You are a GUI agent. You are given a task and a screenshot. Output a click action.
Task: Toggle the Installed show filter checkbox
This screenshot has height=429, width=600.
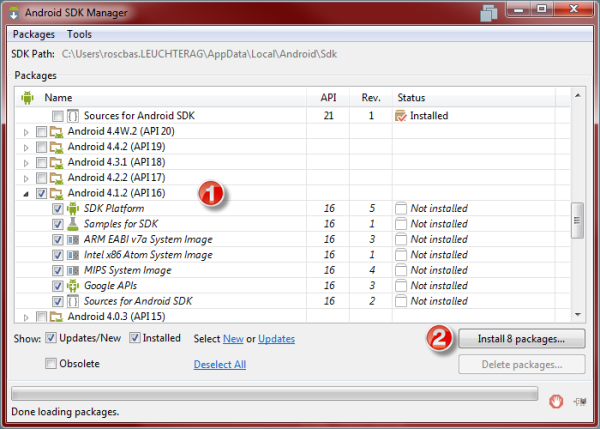point(135,338)
